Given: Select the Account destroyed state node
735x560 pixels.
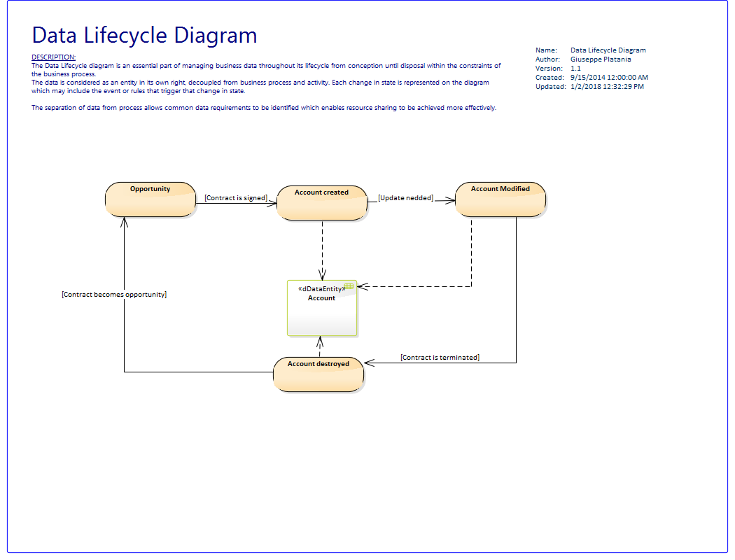Looking at the screenshot, I should pos(318,374).
